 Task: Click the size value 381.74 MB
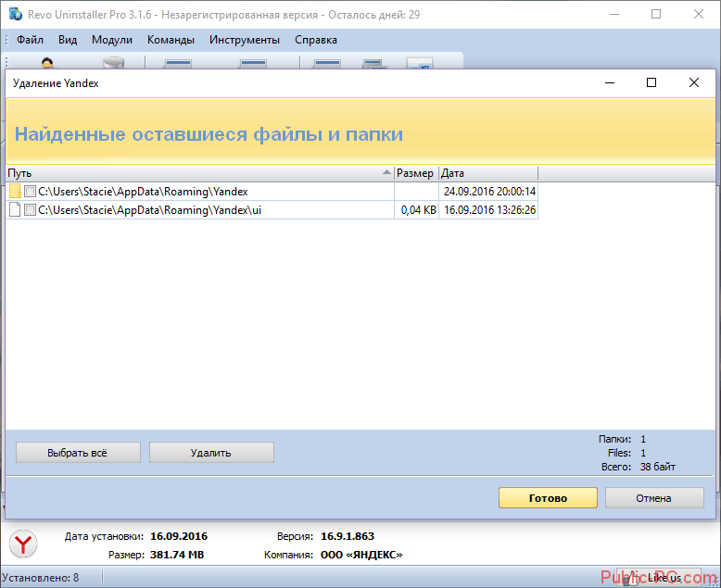(177, 555)
